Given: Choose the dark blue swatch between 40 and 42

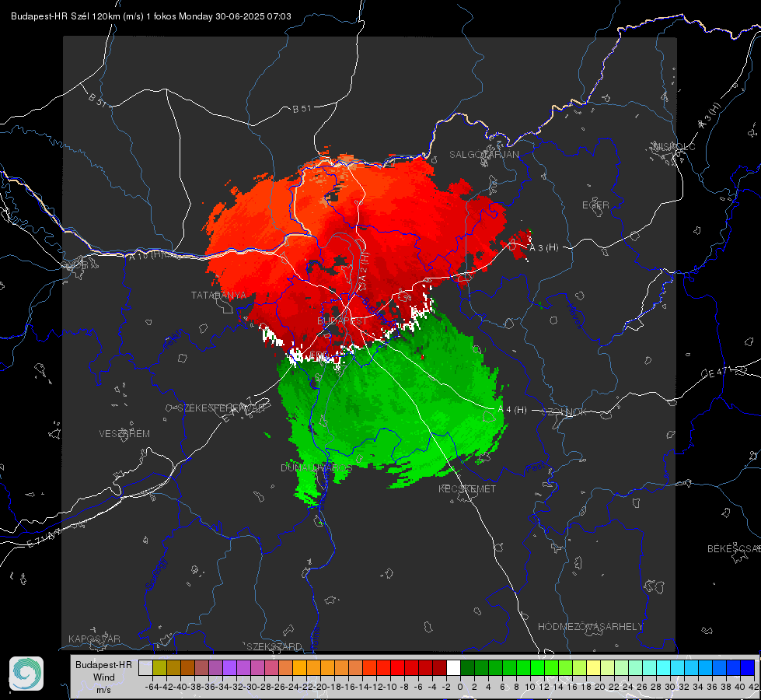Looking at the screenshot, I should [x=748, y=667].
